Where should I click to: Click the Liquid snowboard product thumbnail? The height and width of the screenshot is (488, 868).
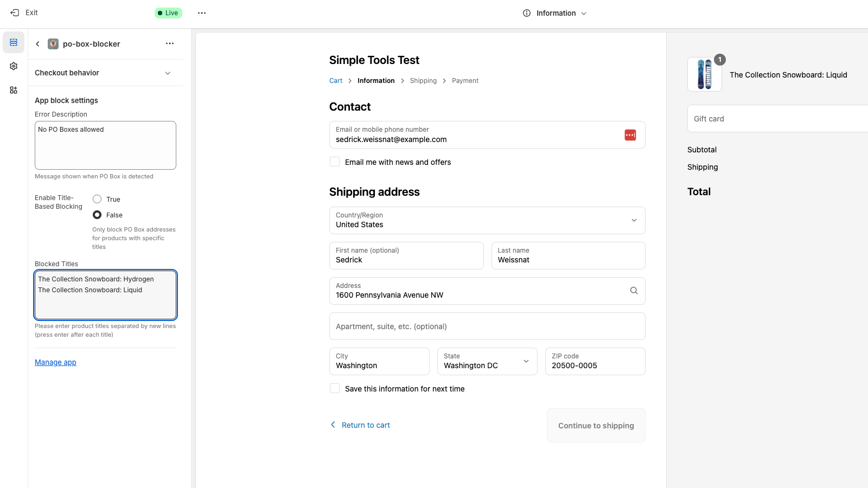pyautogui.click(x=704, y=74)
